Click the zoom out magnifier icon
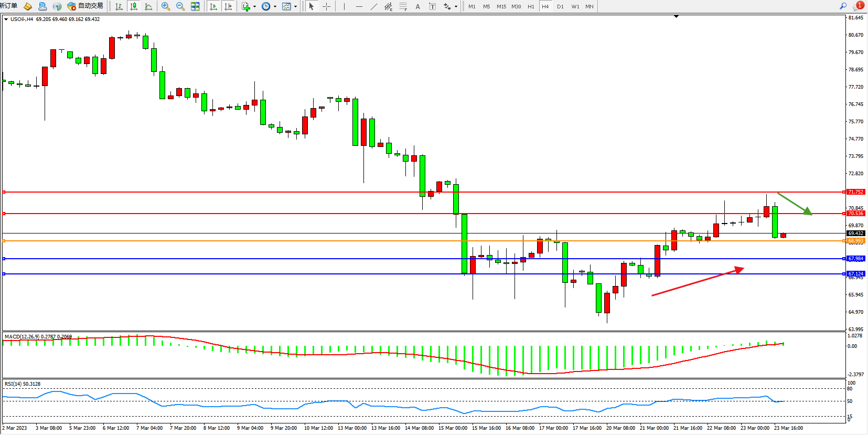868x435 pixels. coord(180,6)
